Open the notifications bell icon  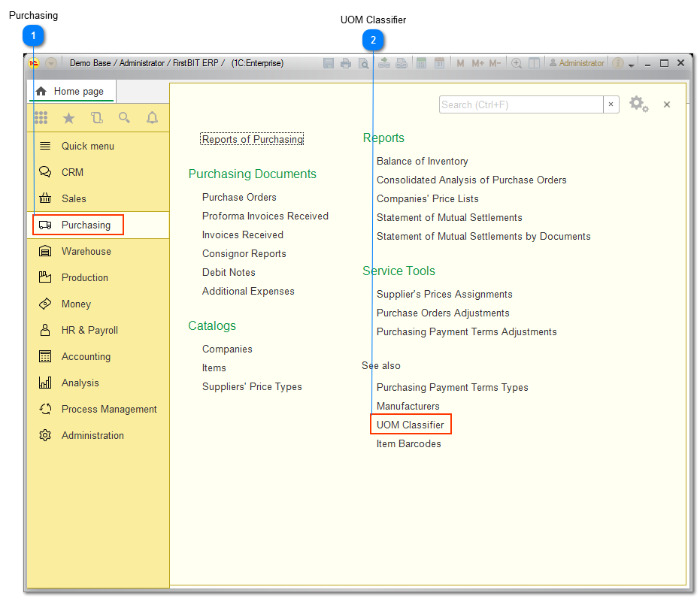152,118
